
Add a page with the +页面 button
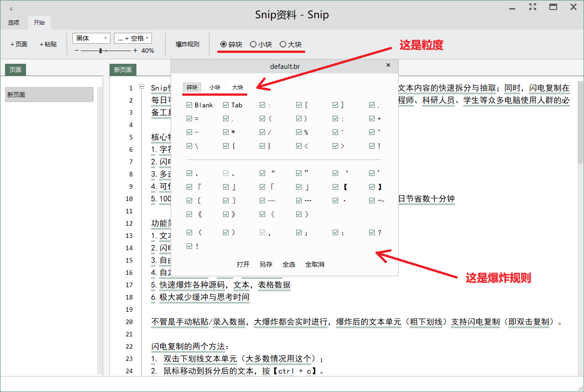(x=19, y=44)
